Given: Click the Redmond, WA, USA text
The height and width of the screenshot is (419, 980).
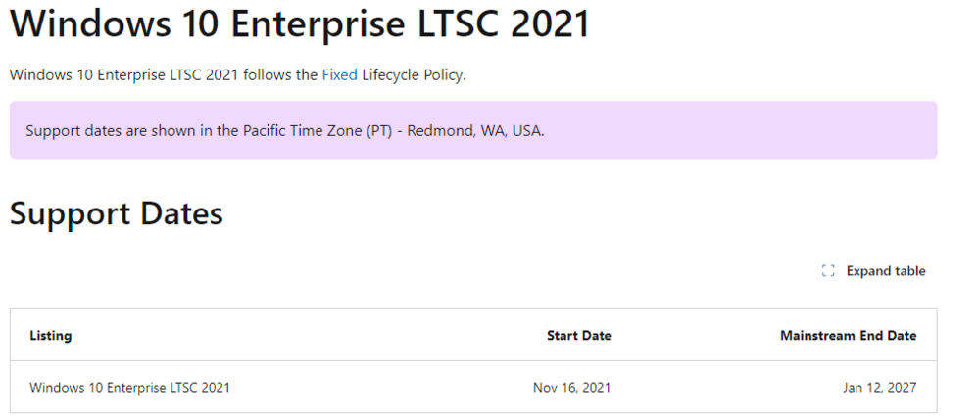Looking at the screenshot, I should (x=475, y=130).
